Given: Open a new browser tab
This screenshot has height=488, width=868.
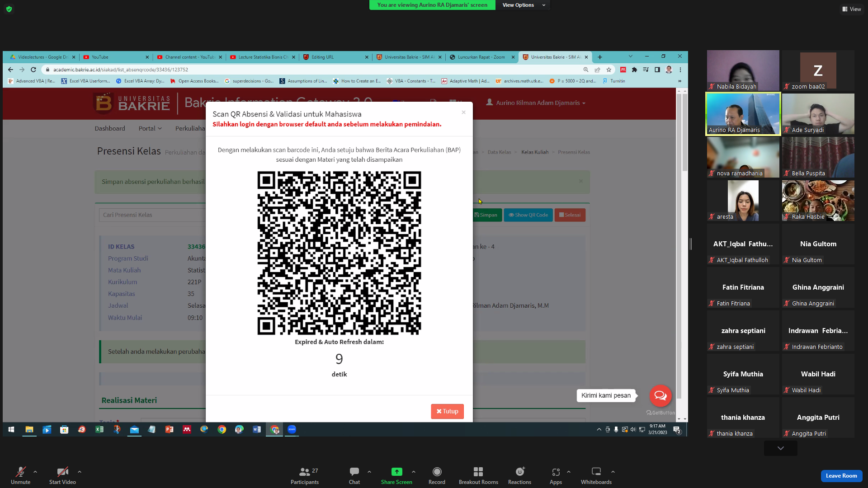Looking at the screenshot, I should (x=600, y=57).
